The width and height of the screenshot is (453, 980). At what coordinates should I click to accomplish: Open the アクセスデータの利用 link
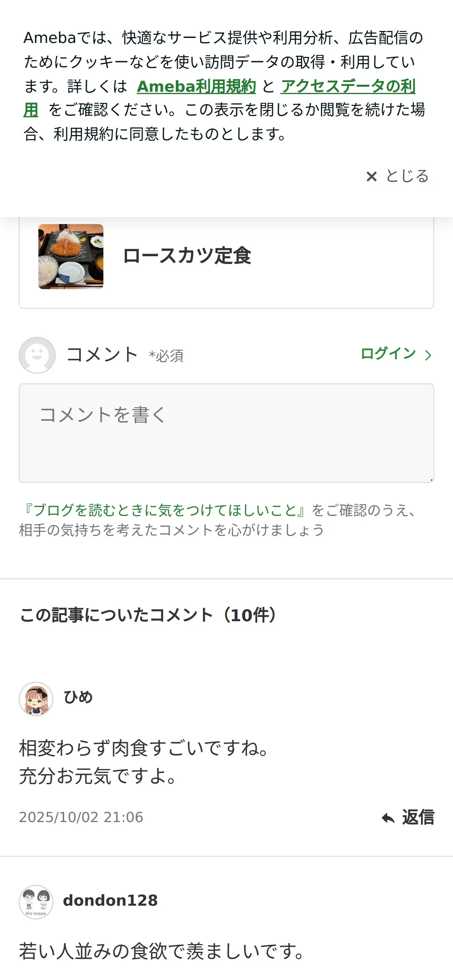pyautogui.click(x=348, y=86)
